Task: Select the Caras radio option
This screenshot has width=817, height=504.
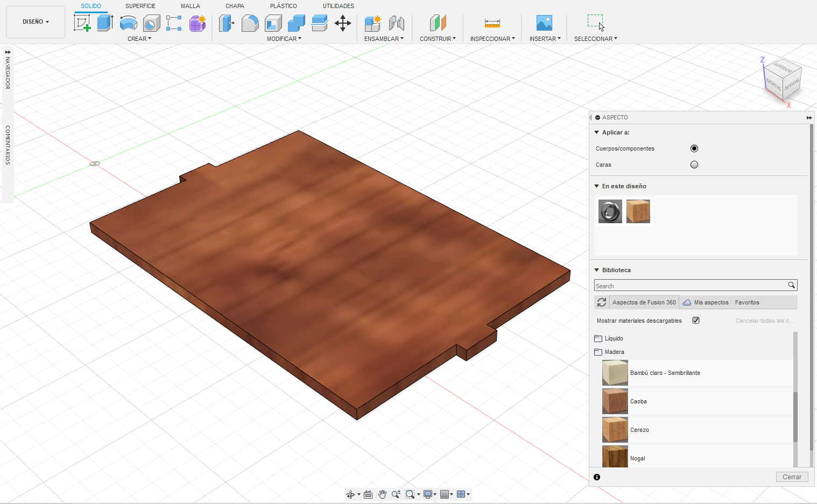Action: point(694,165)
